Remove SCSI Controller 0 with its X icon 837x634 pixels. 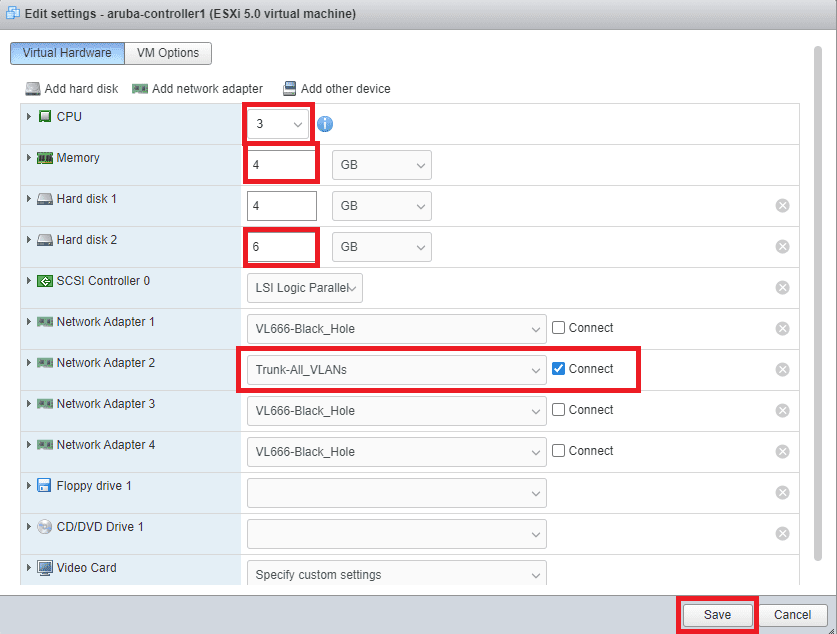(783, 288)
